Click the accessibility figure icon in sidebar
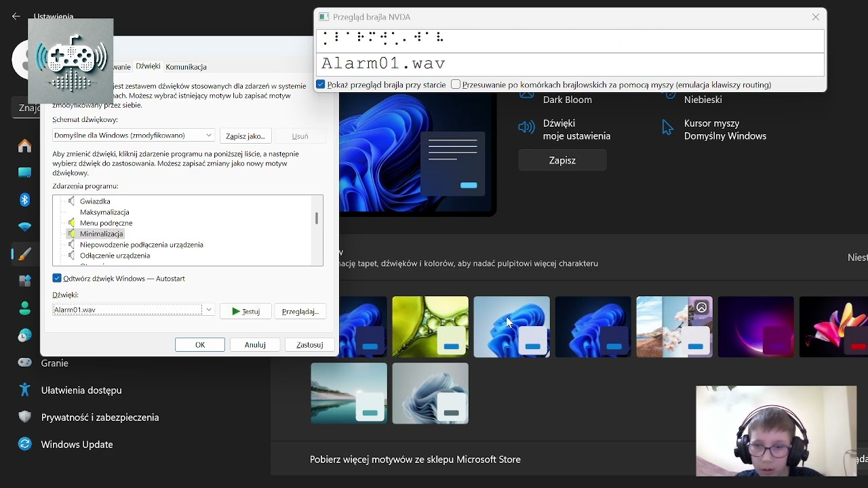Viewport: 868px width, 488px height. (25, 390)
